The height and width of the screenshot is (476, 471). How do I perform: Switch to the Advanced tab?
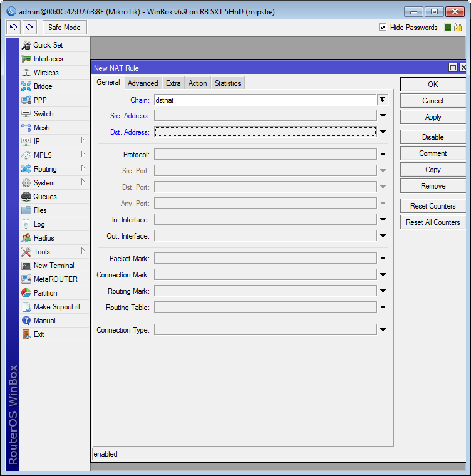[x=143, y=83]
